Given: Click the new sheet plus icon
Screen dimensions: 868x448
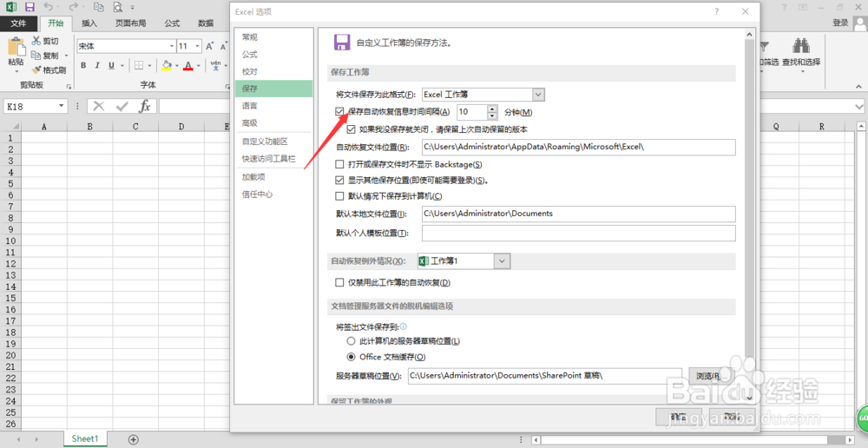Looking at the screenshot, I should pos(133,439).
